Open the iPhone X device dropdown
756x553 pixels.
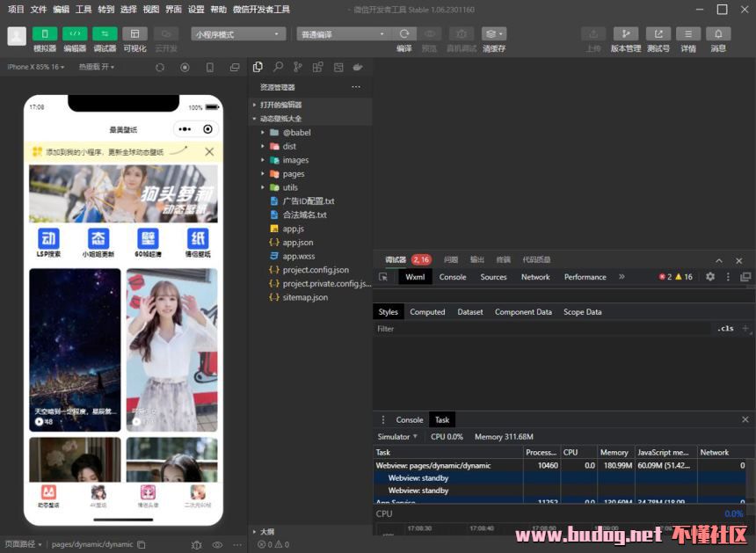36,67
